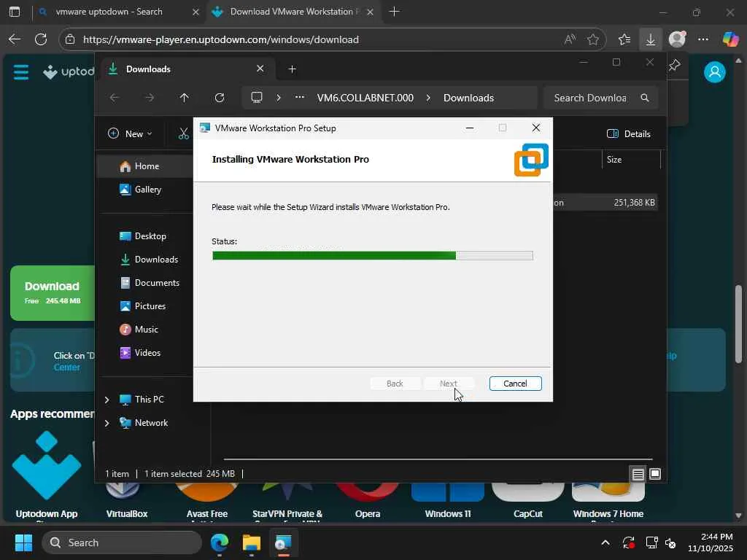Click the PC monitor icon in address bar

tap(257, 98)
